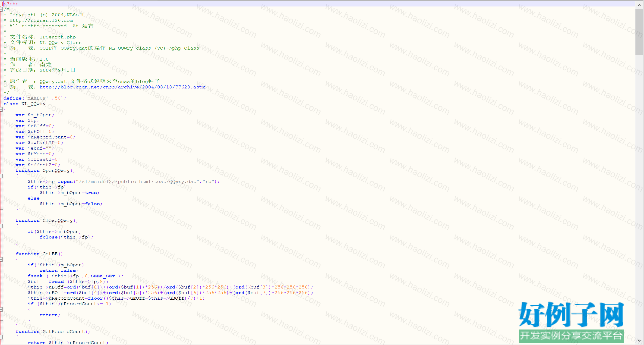644x345 pixels.
Task: Collapse the GetRecordCount function body fold
Action: (x=1, y=337)
